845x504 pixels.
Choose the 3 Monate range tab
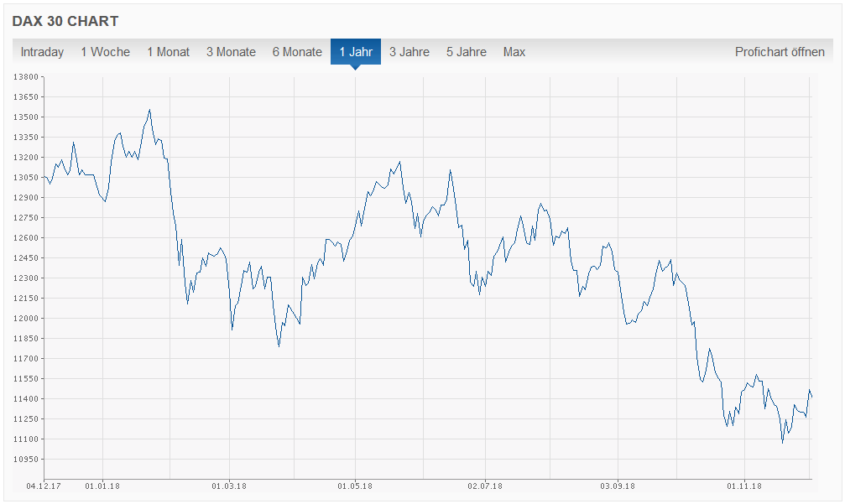coord(231,52)
